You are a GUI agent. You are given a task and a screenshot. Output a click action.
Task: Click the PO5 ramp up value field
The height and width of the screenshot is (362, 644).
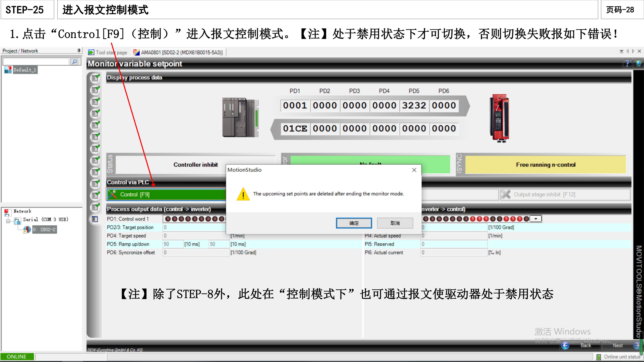(173, 244)
